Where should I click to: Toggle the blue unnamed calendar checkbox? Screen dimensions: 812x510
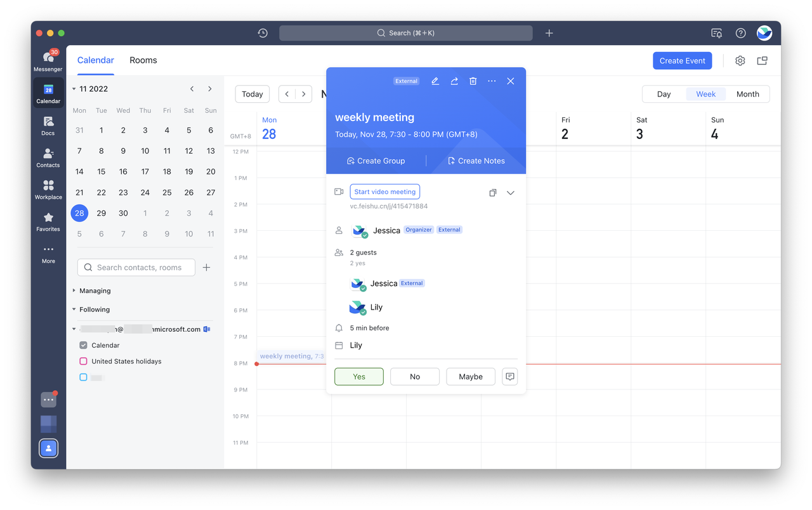click(x=83, y=377)
